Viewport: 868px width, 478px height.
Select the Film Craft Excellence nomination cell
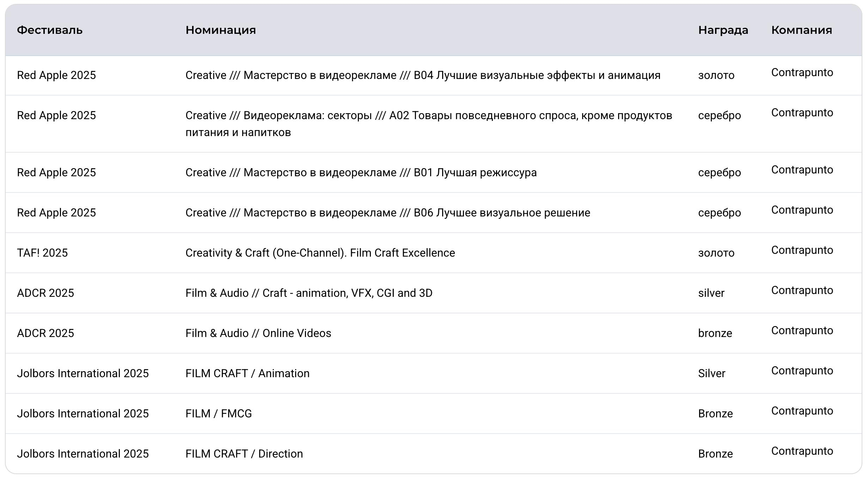(x=320, y=253)
